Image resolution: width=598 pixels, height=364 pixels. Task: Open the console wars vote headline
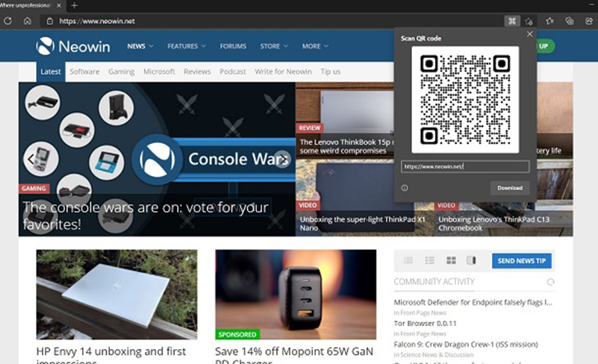pyautogui.click(x=146, y=216)
